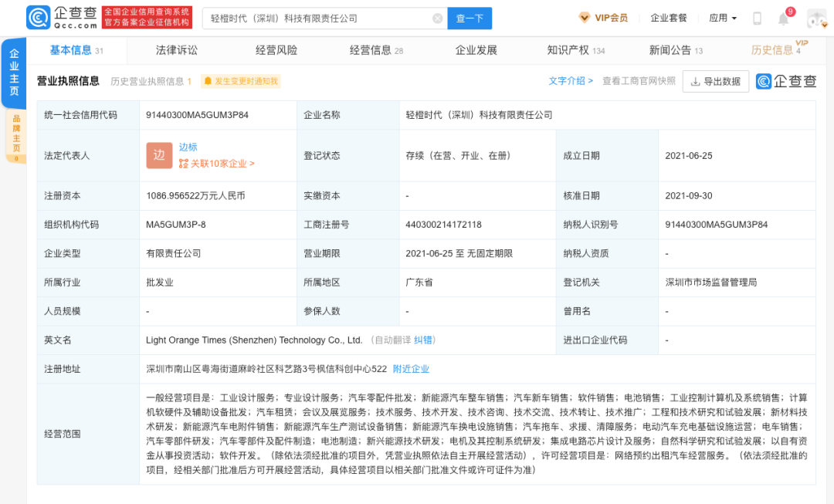Click the 导出数据 button

[715, 81]
